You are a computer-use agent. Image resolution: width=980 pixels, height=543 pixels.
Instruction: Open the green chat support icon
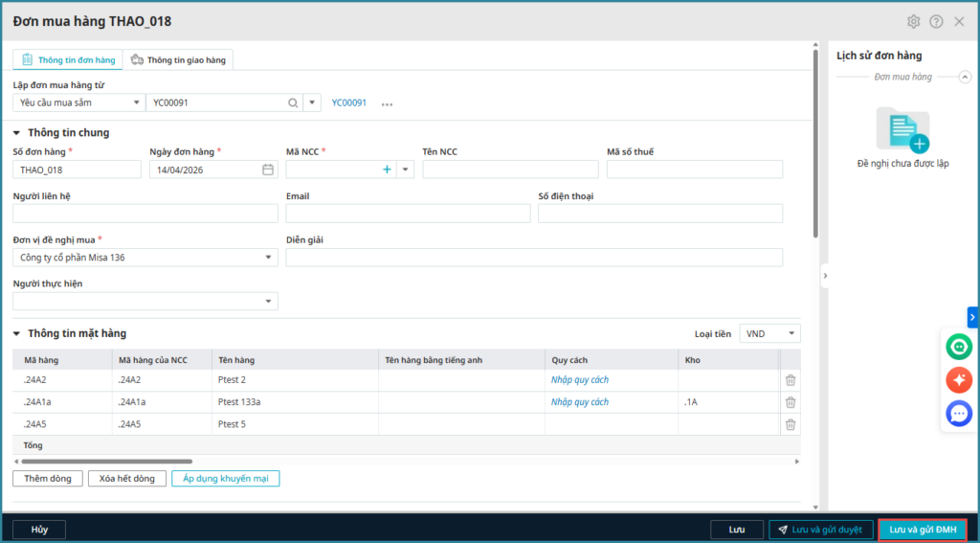coord(958,346)
